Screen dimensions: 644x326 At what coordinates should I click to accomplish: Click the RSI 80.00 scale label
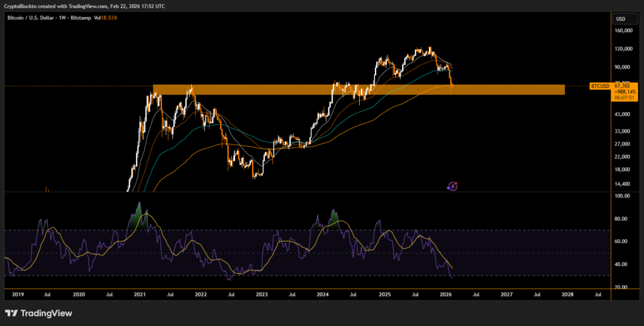pyautogui.click(x=623, y=219)
